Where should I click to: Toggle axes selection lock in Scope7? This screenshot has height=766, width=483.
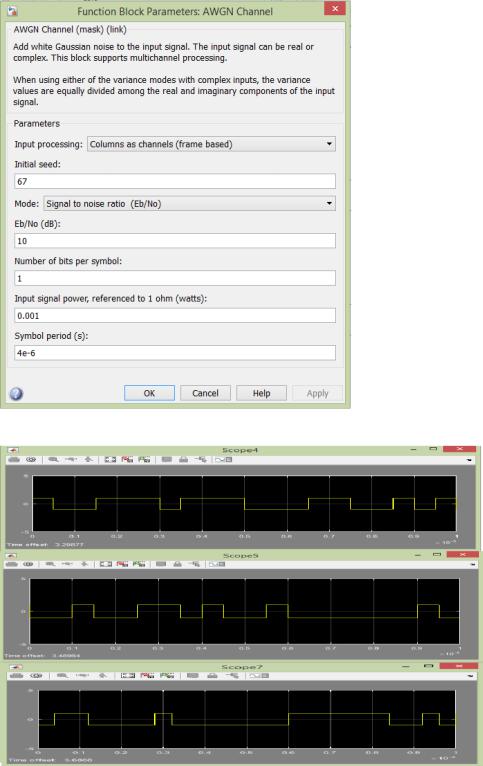(212, 676)
